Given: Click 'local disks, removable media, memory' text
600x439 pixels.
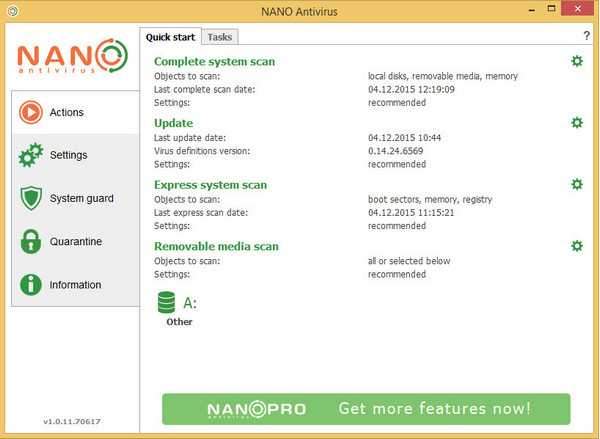Looking at the screenshot, I should (443, 76).
